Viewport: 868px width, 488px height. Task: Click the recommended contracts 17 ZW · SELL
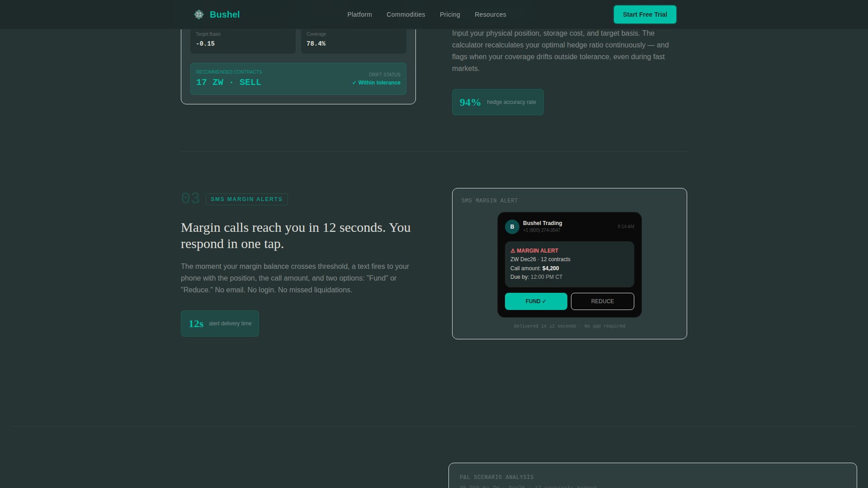coord(228,82)
